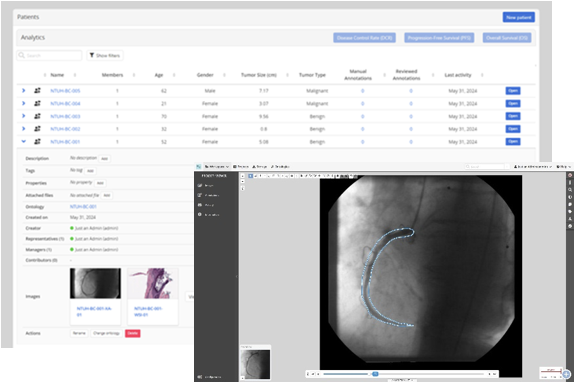This screenshot has height=382, width=574.
Task: Click the group icon in the NTUH-BC-002 row
Action: (37, 129)
